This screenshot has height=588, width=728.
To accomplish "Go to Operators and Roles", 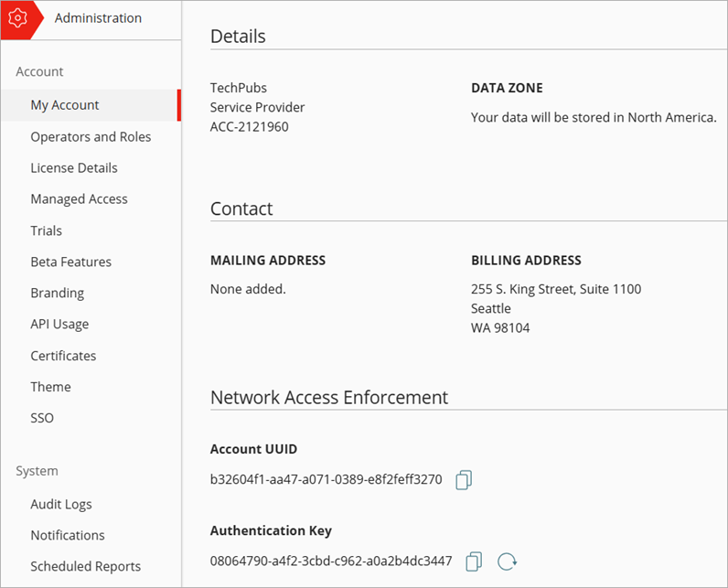I will (91, 136).
